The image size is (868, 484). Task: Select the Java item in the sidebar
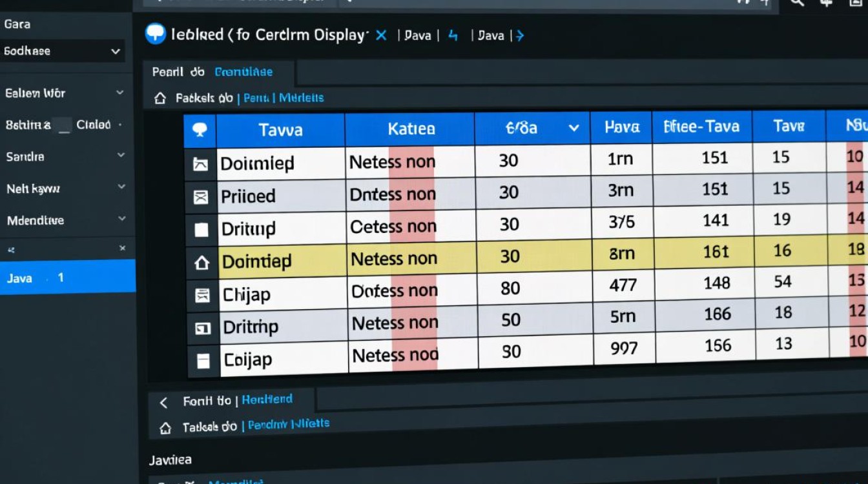point(67,277)
